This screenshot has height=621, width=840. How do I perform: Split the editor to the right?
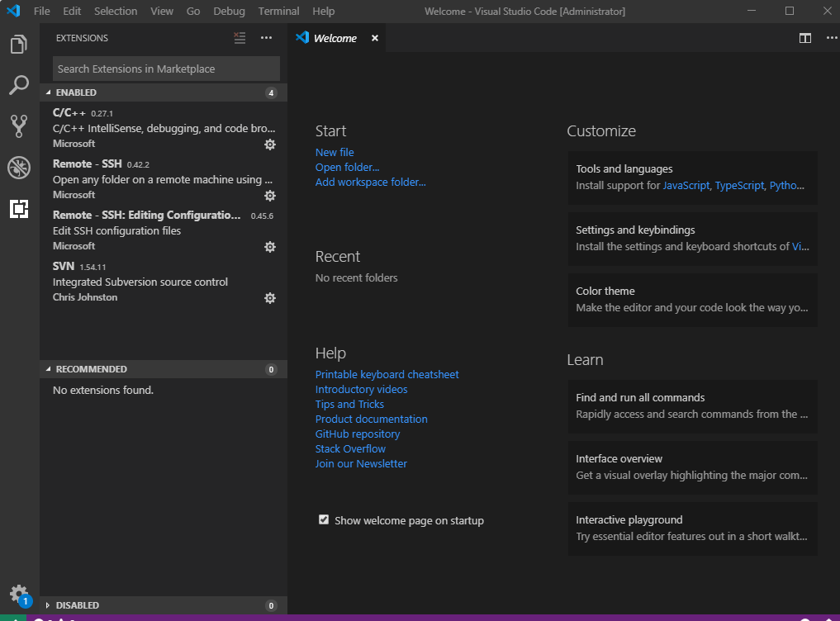(x=804, y=38)
